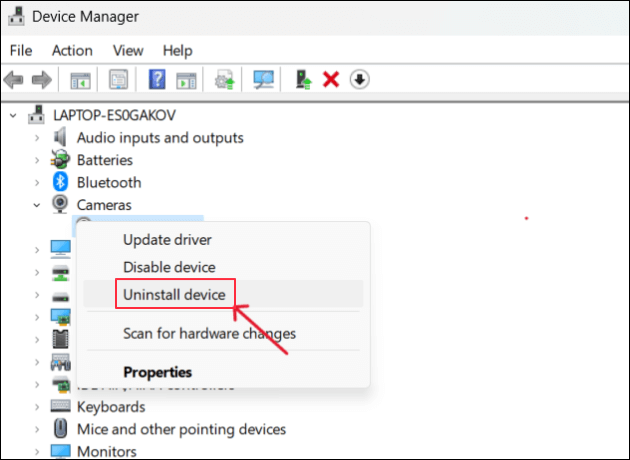Open the Properties toolbar icon
This screenshot has width=630, height=460.
coord(119,80)
